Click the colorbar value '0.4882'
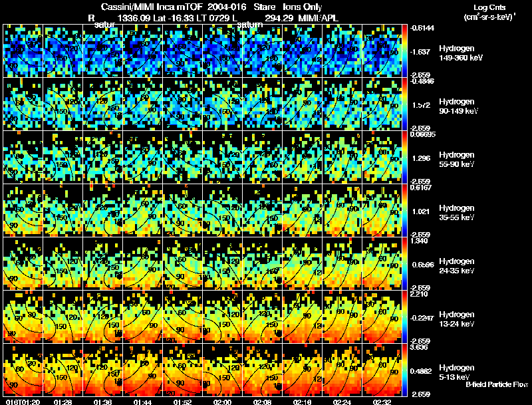 point(422,371)
